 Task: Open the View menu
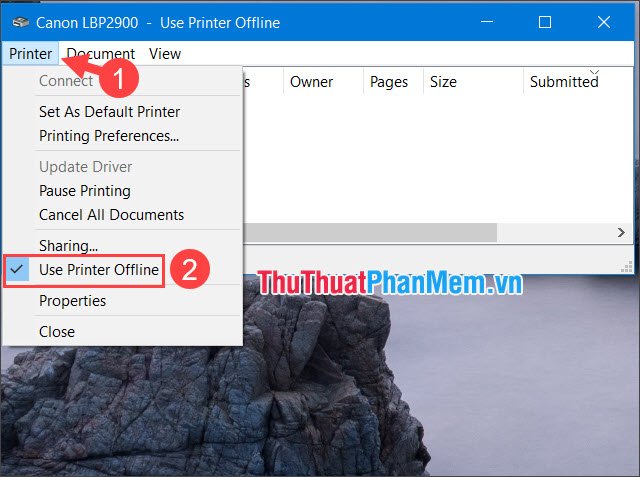pos(165,53)
